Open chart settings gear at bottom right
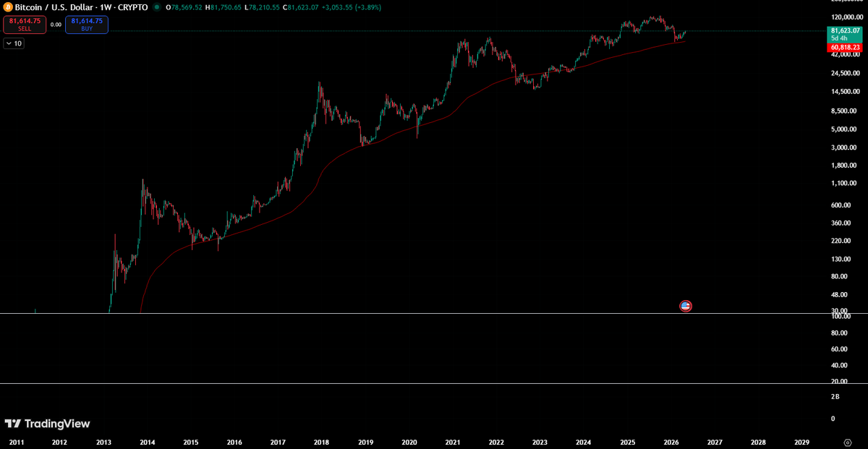Image resolution: width=868 pixels, height=449 pixels. 847,441
